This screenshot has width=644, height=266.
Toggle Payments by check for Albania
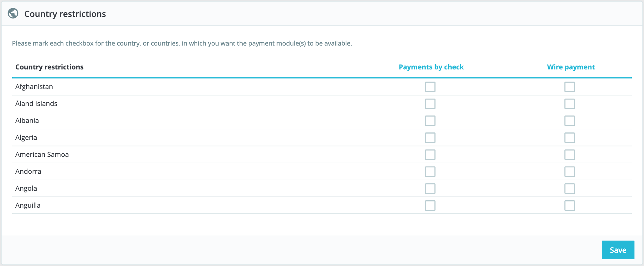pyautogui.click(x=430, y=121)
